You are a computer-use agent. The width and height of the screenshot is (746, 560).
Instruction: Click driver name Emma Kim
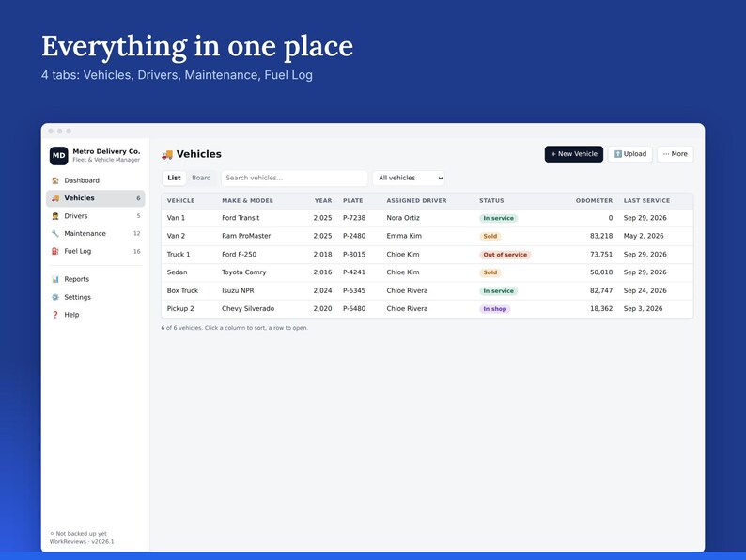[x=404, y=236]
